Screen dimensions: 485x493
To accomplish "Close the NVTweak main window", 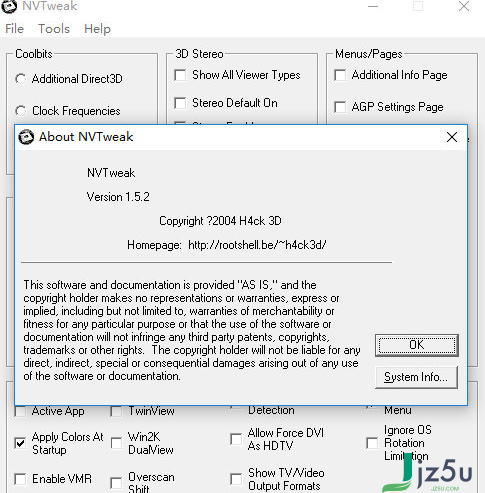I will coord(464,6).
